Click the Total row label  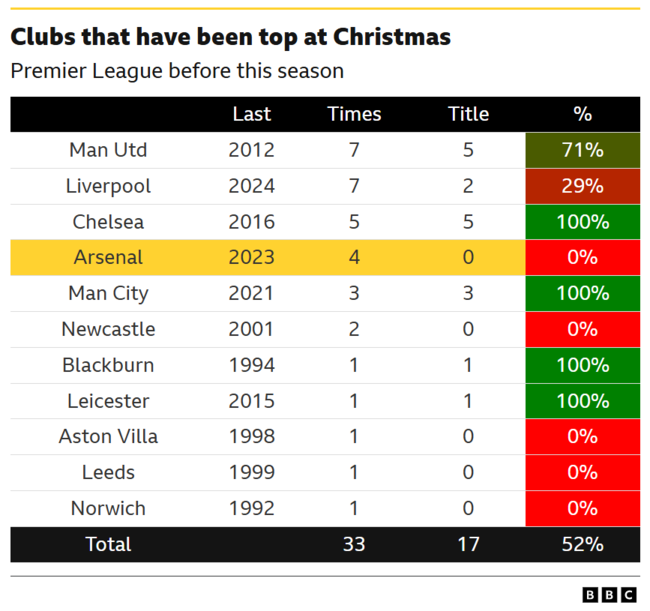click(108, 544)
